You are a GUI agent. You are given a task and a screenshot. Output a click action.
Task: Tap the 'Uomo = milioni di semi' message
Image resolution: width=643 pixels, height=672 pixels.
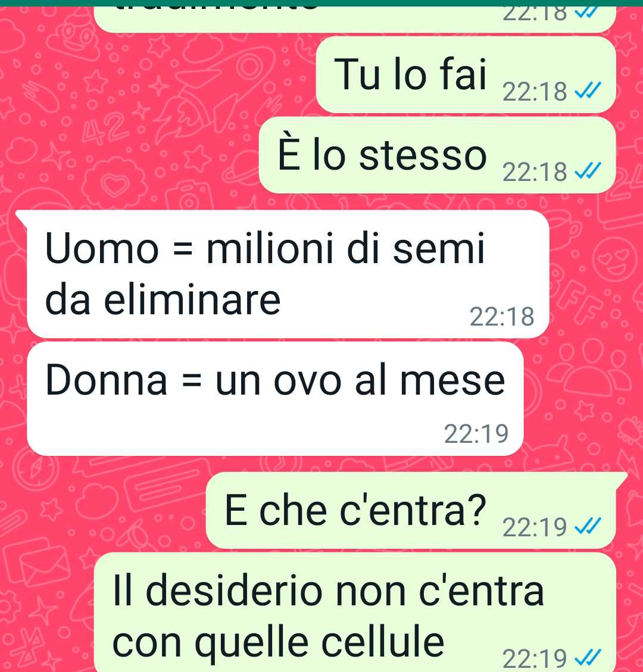click(288, 274)
